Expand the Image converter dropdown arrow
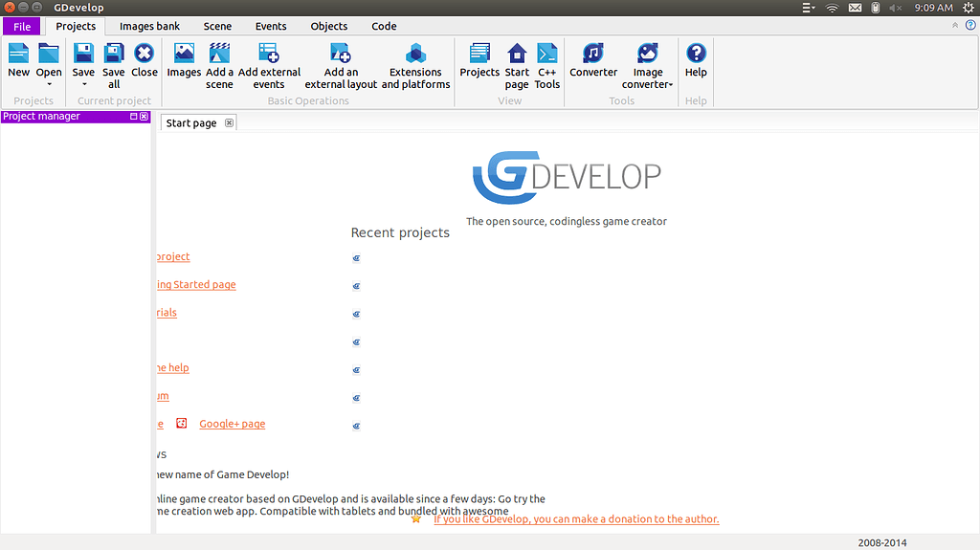Image resolution: width=980 pixels, height=550 pixels. [x=671, y=85]
